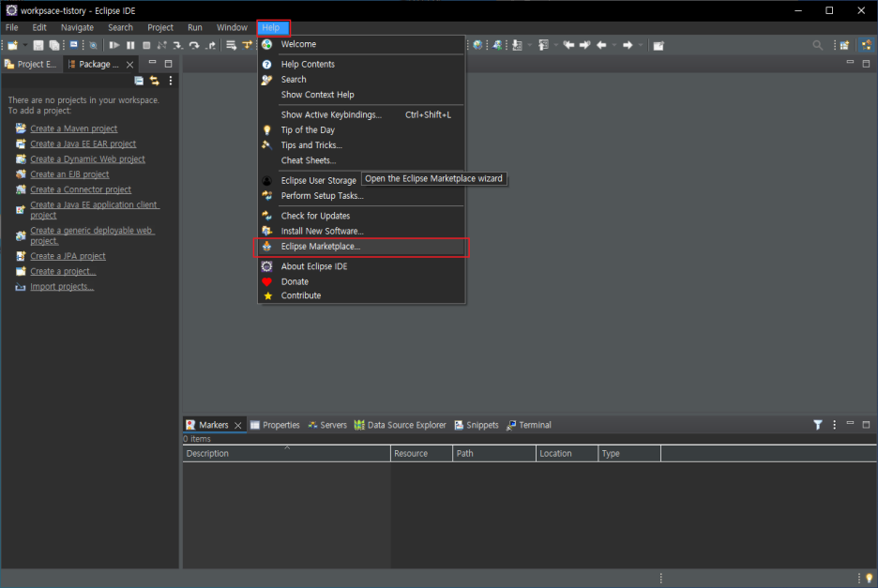Click the Step Return debug icon
Screen dimensions: 878x588
(x=210, y=45)
